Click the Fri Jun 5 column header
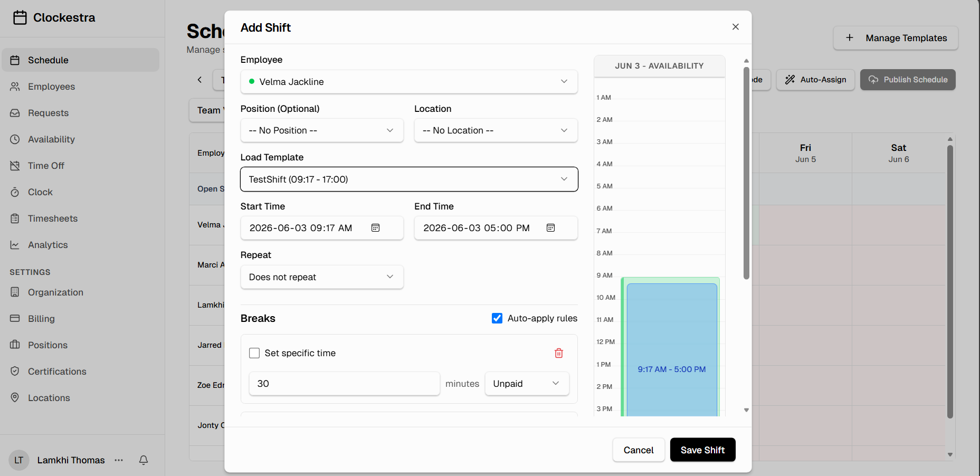980x476 pixels. coord(805,153)
